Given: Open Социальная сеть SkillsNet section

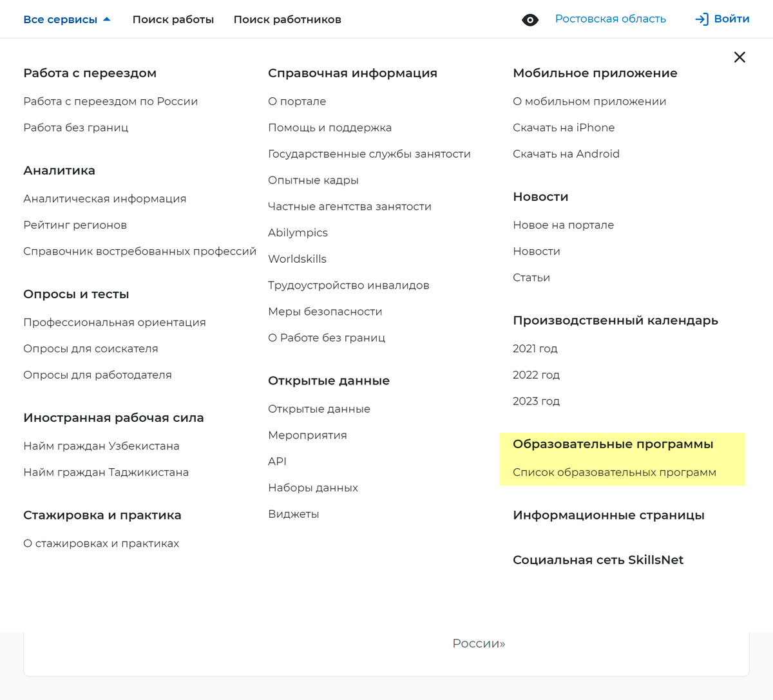Looking at the screenshot, I should pos(598,560).
